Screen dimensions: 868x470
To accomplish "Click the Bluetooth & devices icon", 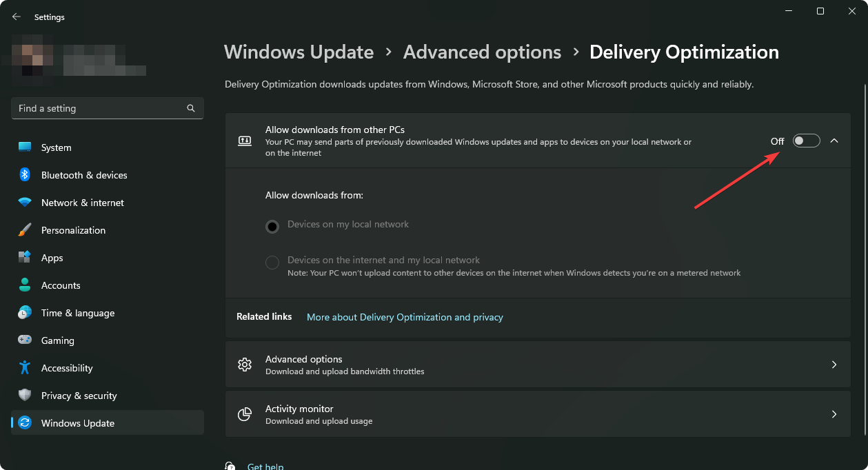I will (x=25, y=175).
